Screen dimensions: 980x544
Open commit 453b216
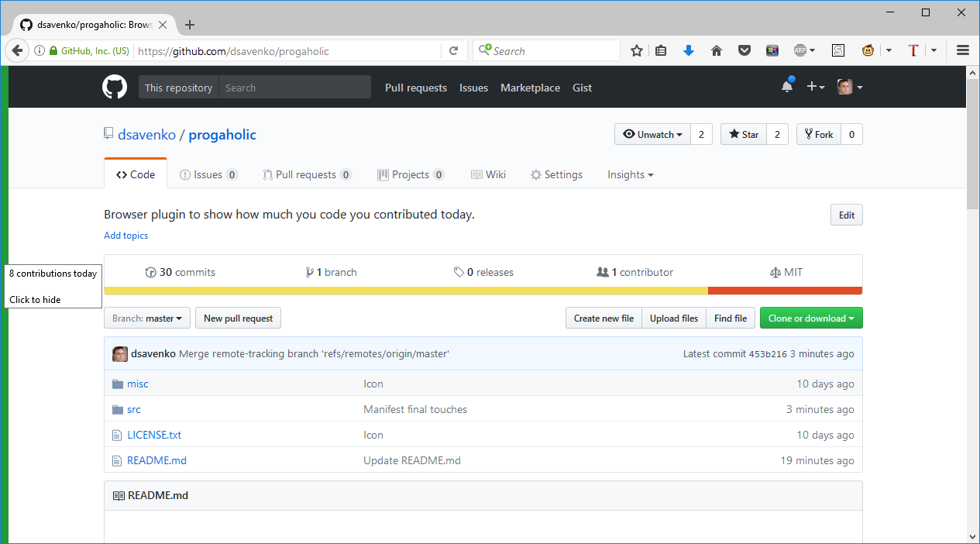(768, 354)
